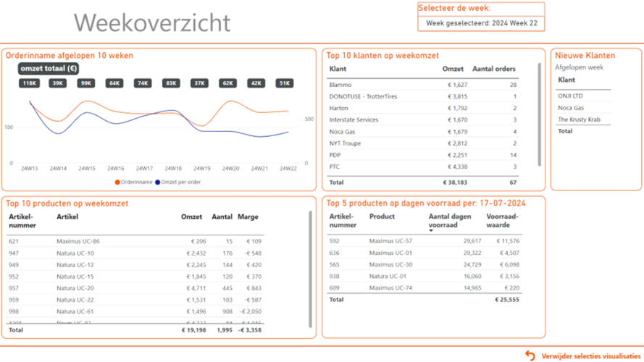The height and width of the screenshot is (362, 644).
Task: Select the 118K data label badge
Action: (x=30, y=83)
